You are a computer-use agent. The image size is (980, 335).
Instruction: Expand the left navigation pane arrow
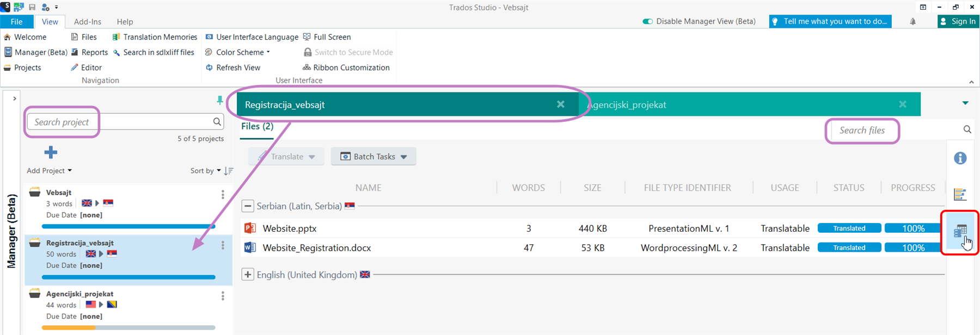point(15,98)
